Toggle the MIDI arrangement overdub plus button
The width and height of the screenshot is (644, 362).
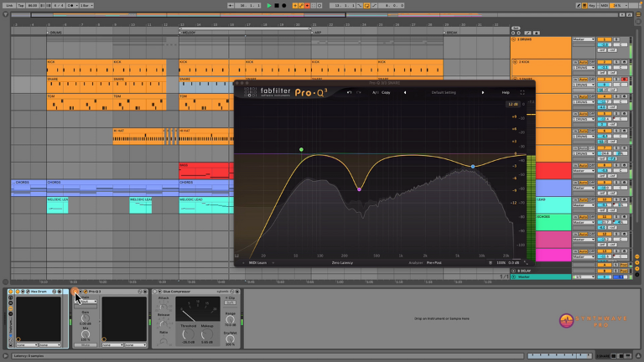click(295, 6)
